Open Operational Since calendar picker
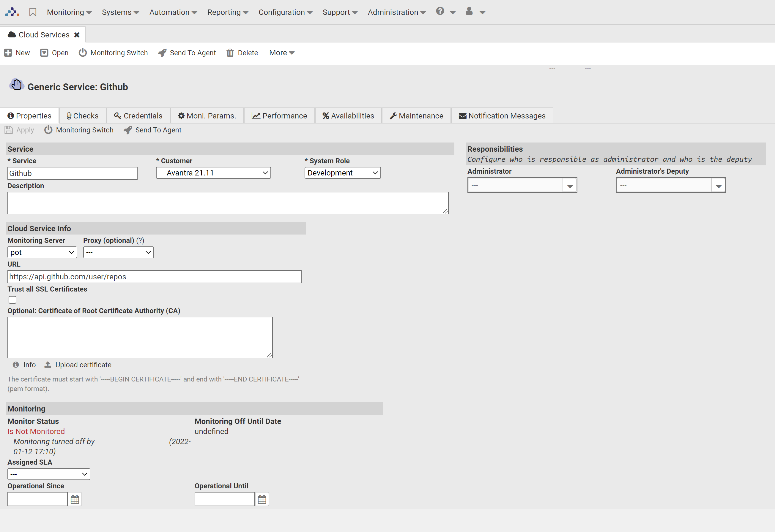This screenshot has height=532, width=775. (75, 499)
